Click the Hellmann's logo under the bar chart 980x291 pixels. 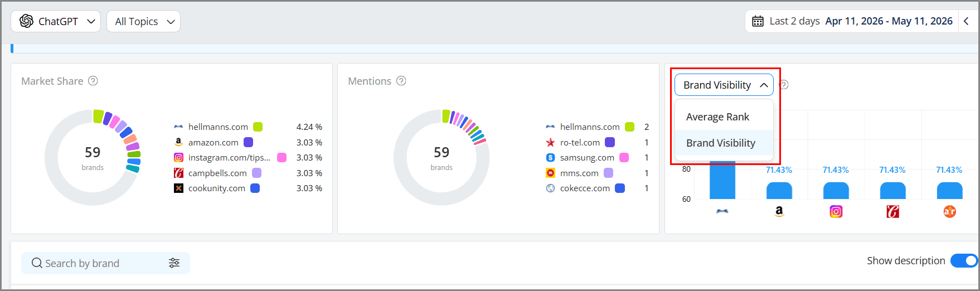(x=722, y=211)
